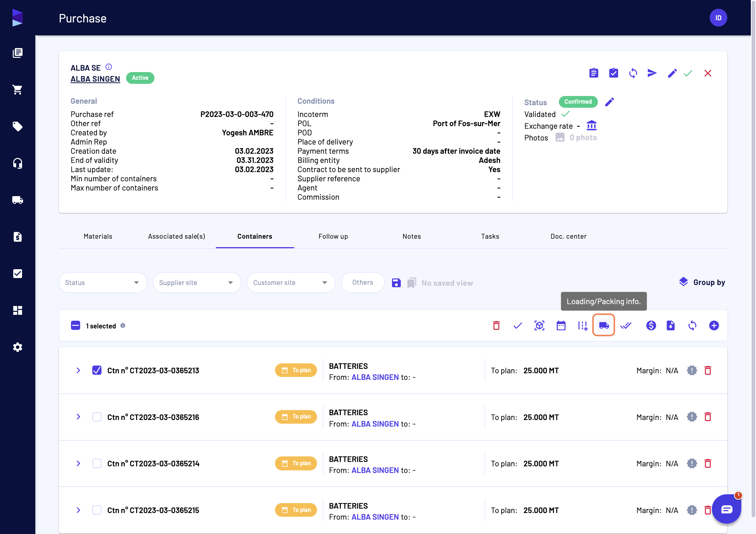Click the Others filter button
756x534 pixels.
(363, 282)
